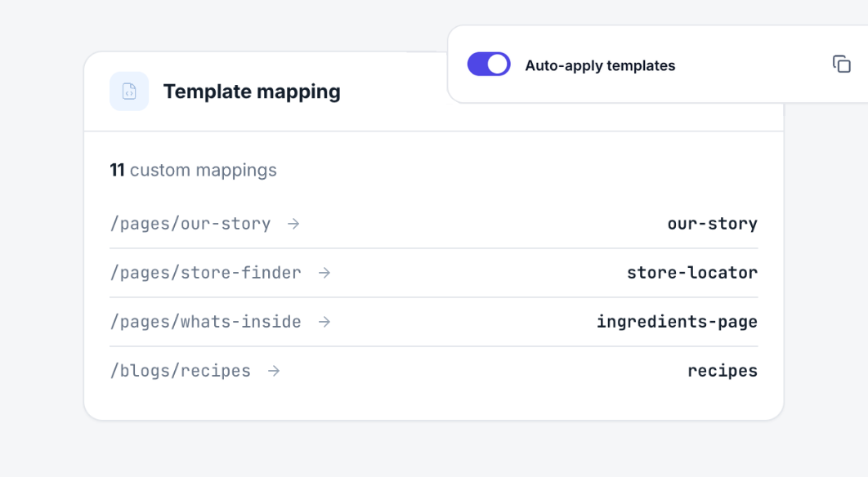The height and width of the screenshot is (477, 868).
Task: Click the arrow after /pages/our-story
Action: click(293, 224)
